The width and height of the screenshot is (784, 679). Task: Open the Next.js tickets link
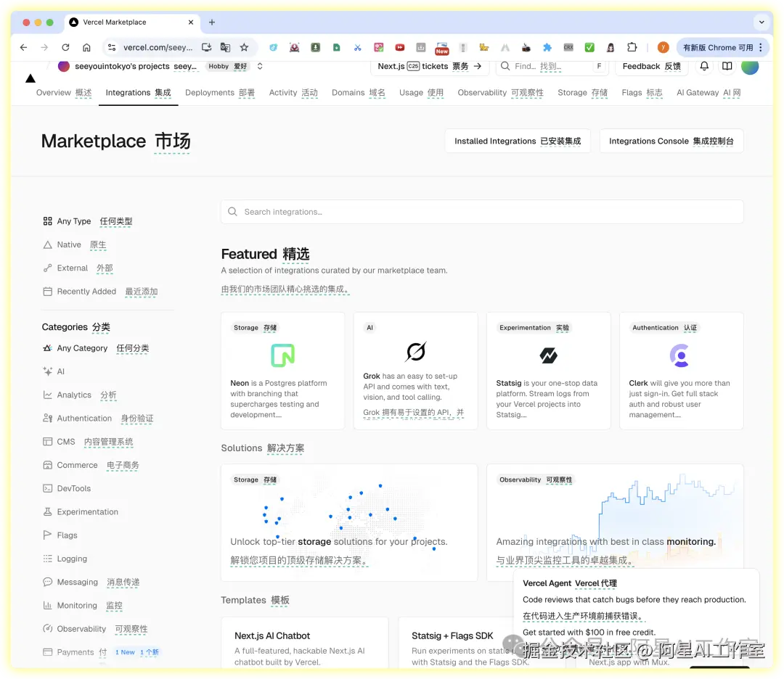pyautogui.click(x=430, y=66)
